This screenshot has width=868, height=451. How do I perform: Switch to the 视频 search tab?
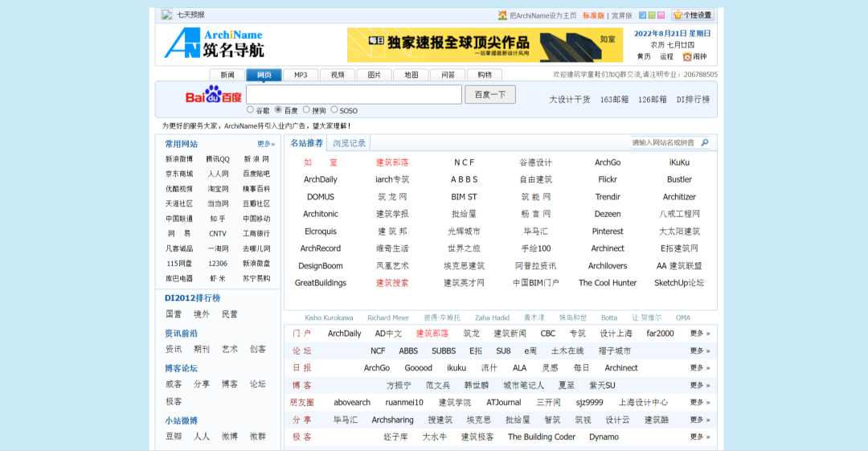point(338,75)
